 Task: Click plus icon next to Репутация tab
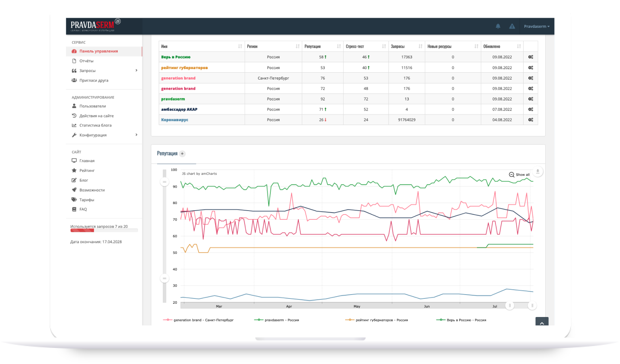tap(182, 153)
